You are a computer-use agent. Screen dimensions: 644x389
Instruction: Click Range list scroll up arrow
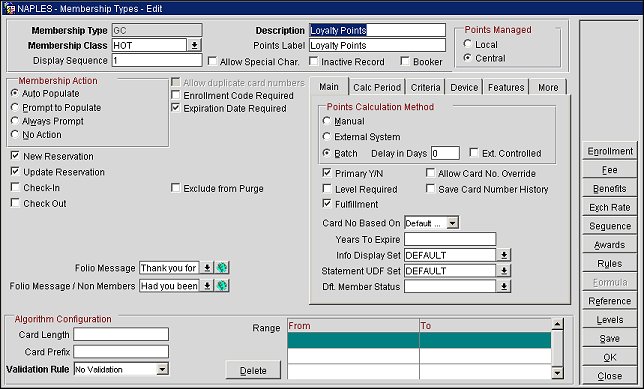pyautogui.click(x=557, y=325)
